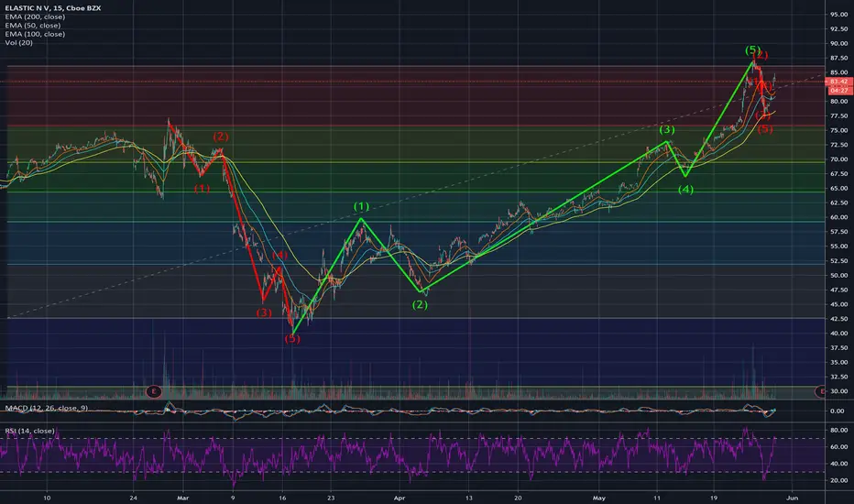Select the Vol (20) indicator legend
Viewport: 854px width, 504px height.
tap(19, 42)
